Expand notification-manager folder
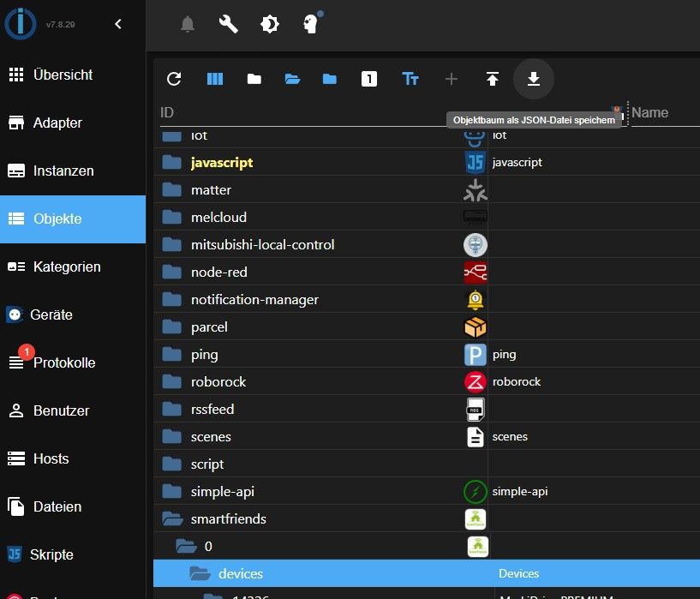Screen dimensions: 700x599 (x=172, y=300)
